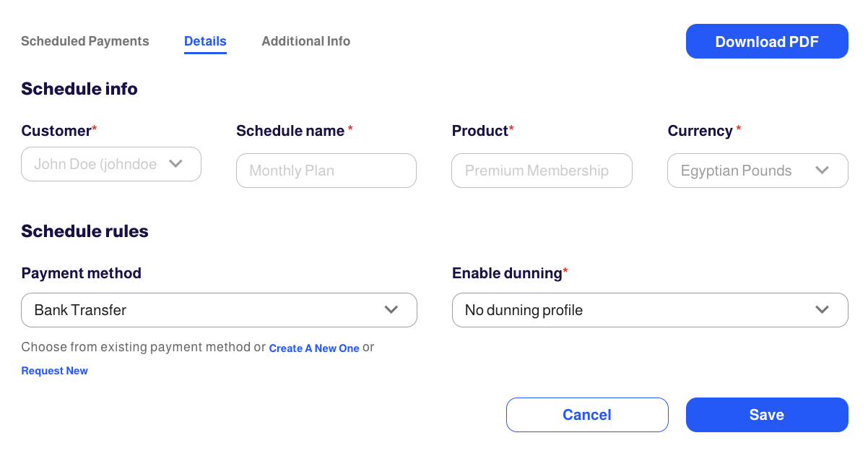The width and height of the screenshot is (868, 451).
Task: Focus the Product Premium Membership field
Action: [542, 171]
